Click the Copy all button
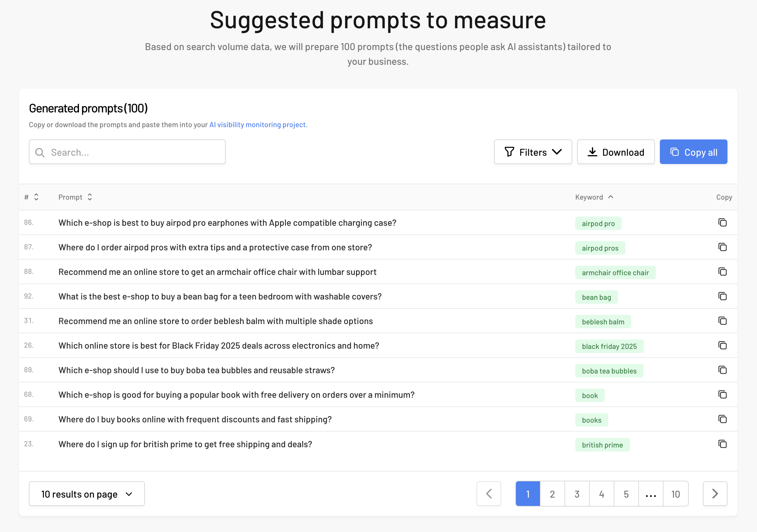 pos(693,152)
